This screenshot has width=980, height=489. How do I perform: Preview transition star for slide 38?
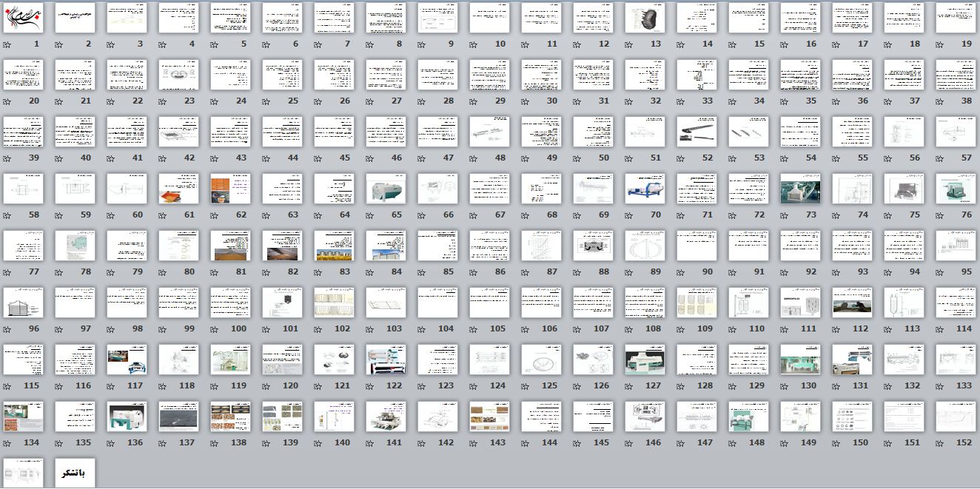coord(939,101)
